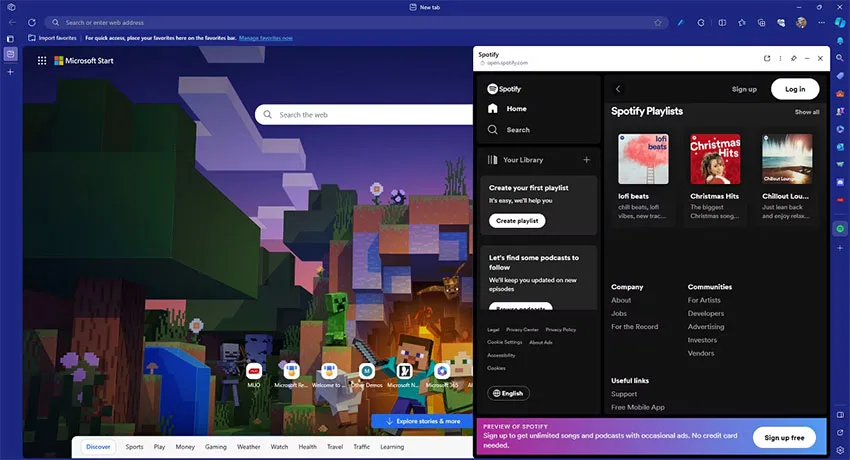Open Edge Settings and more menu
Screen dimensions: 850x460
pyautogui.click(x=821, y=22)
